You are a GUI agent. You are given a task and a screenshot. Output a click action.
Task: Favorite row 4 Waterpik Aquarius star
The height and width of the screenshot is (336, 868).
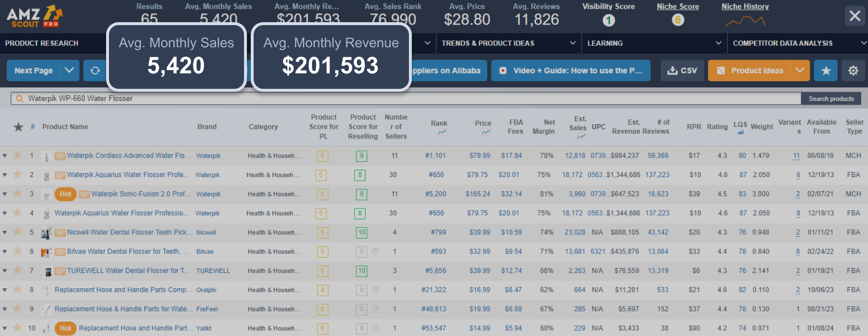(17, 212)
